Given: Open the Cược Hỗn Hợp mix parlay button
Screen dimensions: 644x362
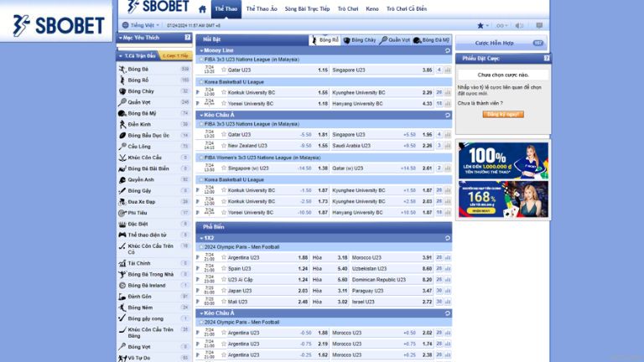Looking at the screenshot, I should pos(501,43).
